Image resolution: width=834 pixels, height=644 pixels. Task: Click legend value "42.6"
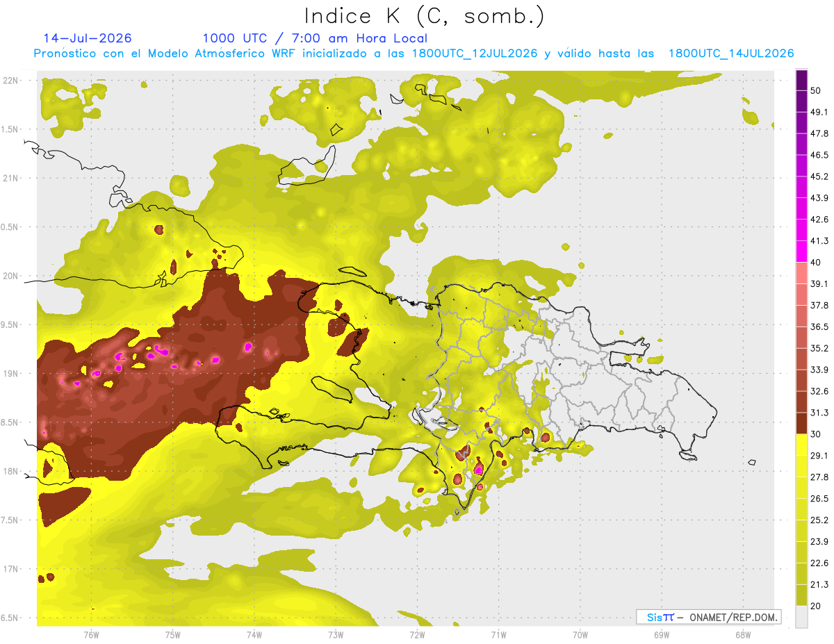819,220
